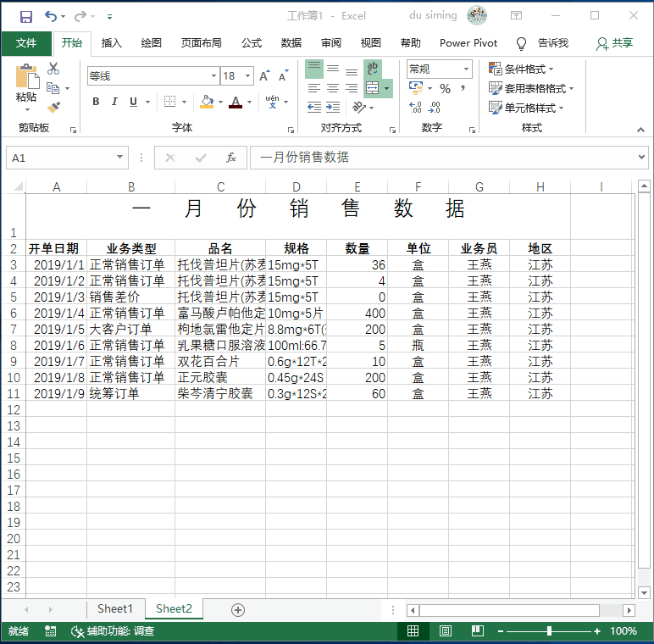Toggle top vertical alignment
The height and width of the screenshot is (644, 654).
click(314, 69)
